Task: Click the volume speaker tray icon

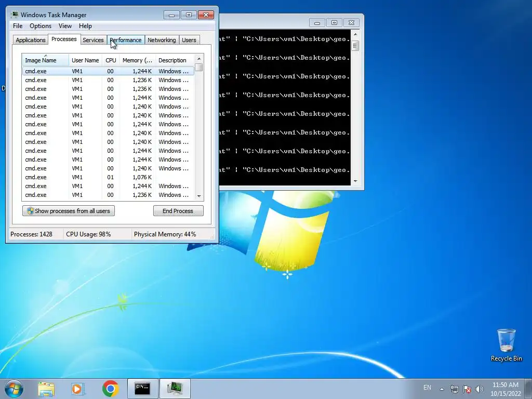Action: 479,389
